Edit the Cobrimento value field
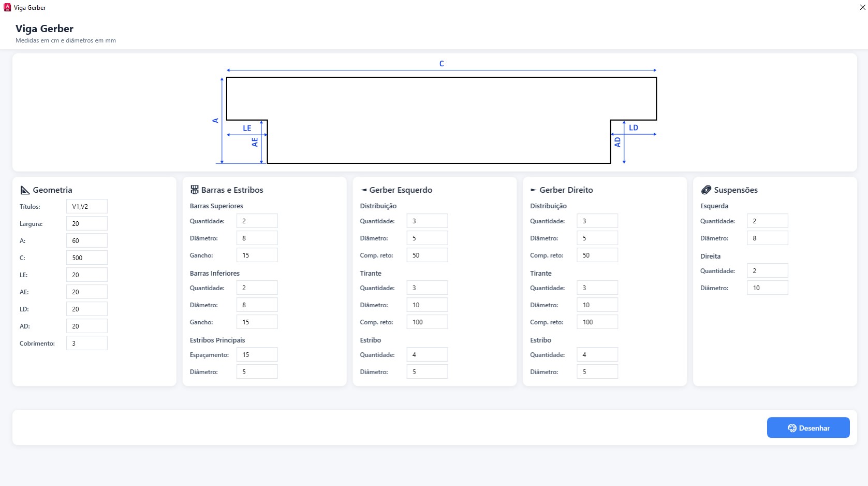868x486 pixels. click(x=87, y=343)
